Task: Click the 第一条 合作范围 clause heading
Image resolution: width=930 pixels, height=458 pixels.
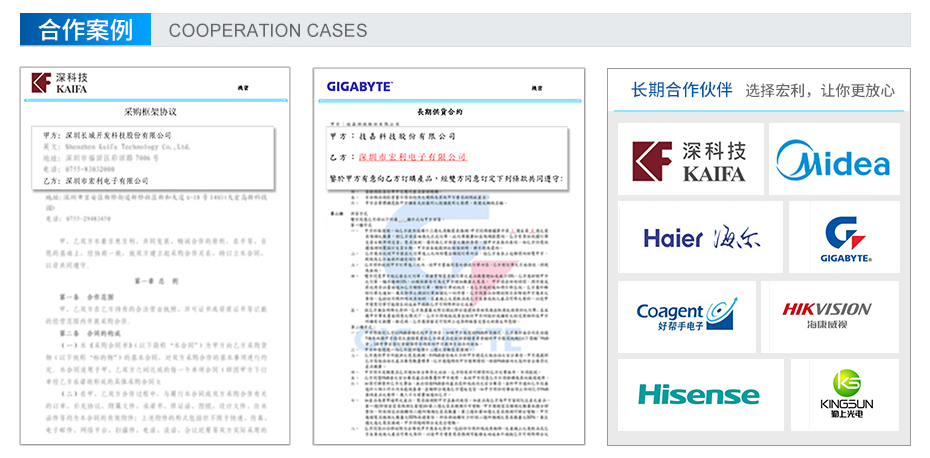Action: point(85,296)
